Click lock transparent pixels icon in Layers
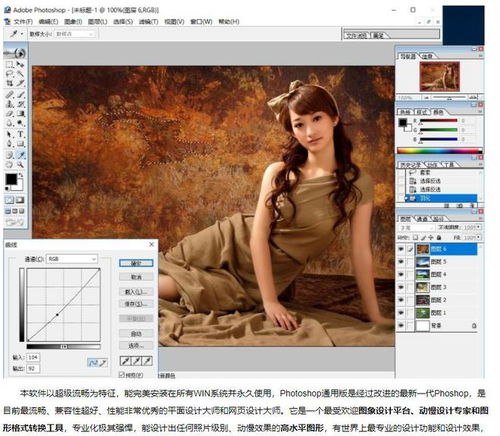The width and height of the screenshot is (500, 436). click(x=415, y=237)
